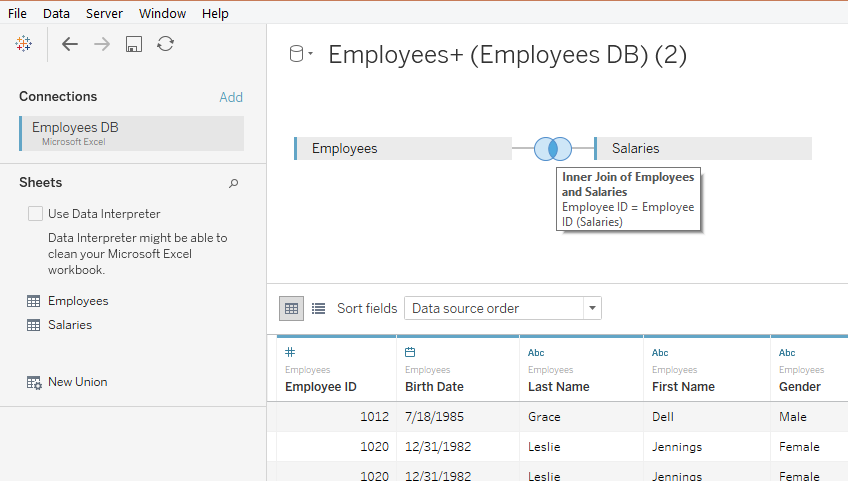The width and height of the screenshot is (848, 481).
Task: Click the cell with Employee ID 1012
Action: [x=336, y=417]
